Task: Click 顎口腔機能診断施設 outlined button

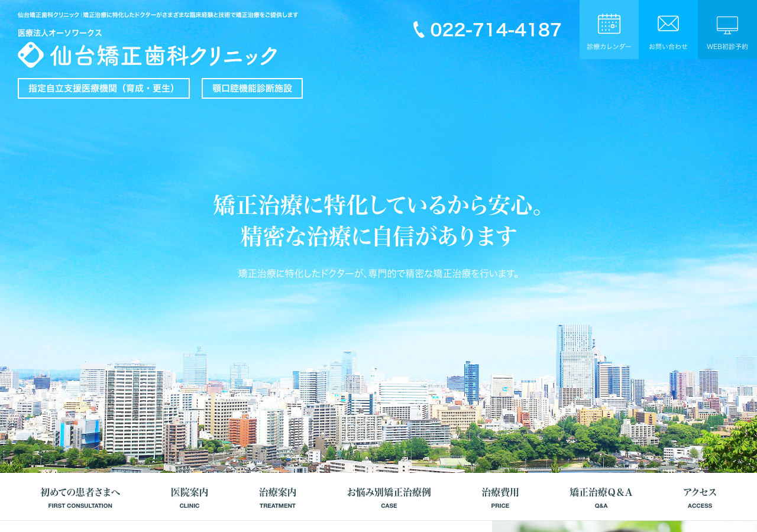Action: pyautogui.click(x=252, y=89)
